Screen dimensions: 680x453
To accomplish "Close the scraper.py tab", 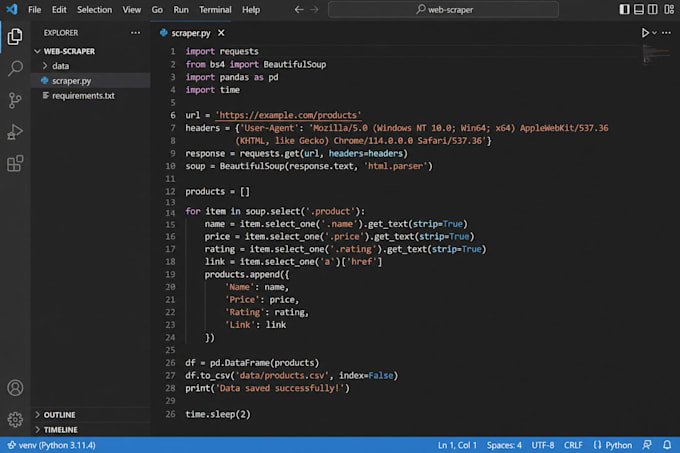I will 221,33.
